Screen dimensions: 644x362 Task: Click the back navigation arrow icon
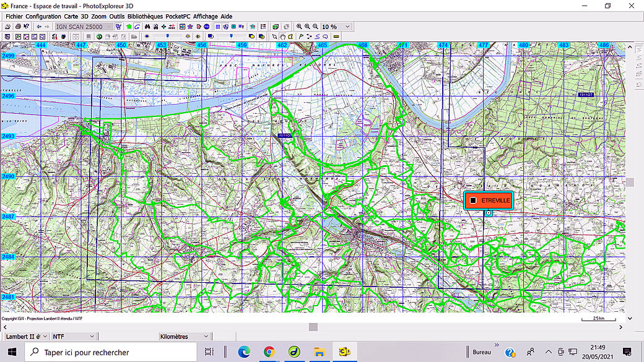point(39,27)
